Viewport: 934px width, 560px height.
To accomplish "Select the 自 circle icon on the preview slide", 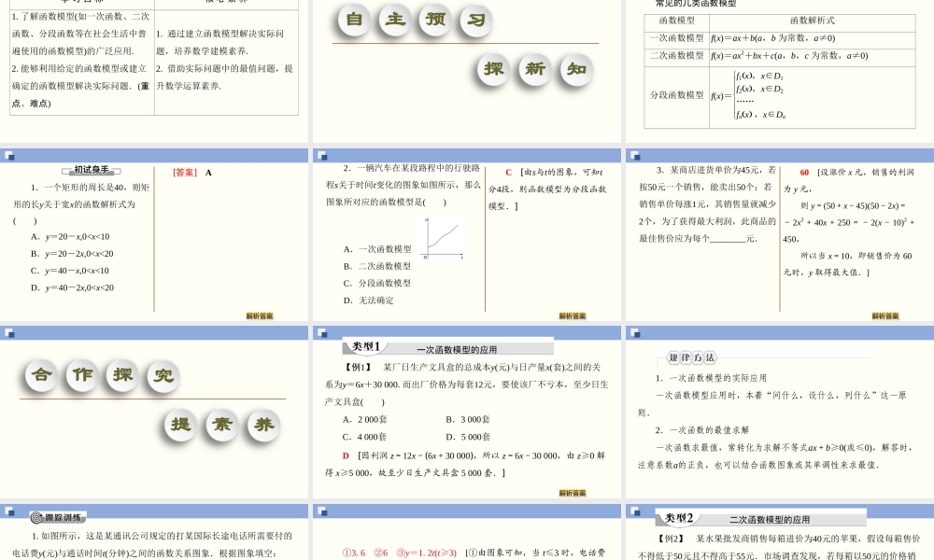I will 352,21.
